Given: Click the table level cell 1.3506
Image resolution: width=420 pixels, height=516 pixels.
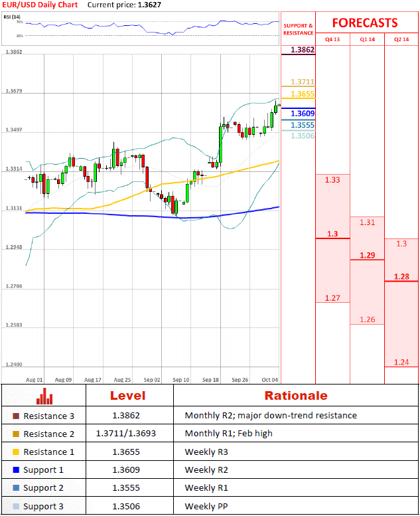Looking at the screenshot, I should click(x=126, y=506).
